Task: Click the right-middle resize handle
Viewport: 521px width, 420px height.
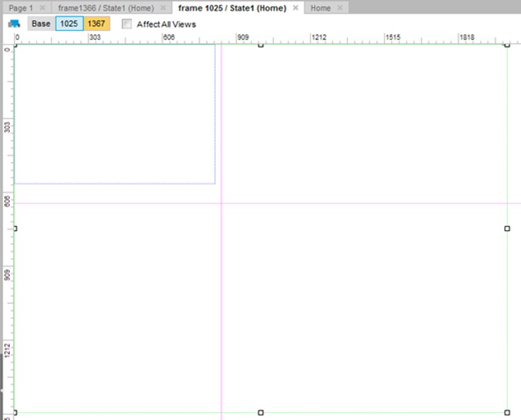Action: (507, 229)
